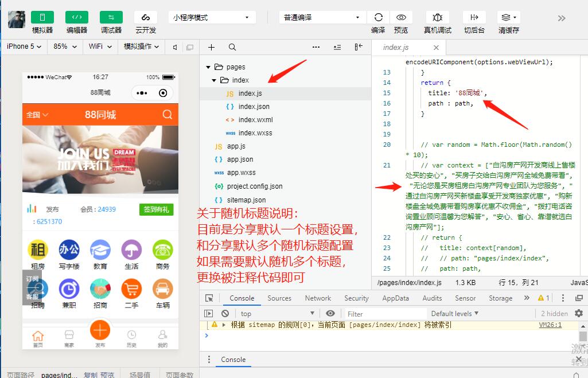Collapse the pages folder in the file tree
This screenshot has height=378, width=588.
click(209, 67)
